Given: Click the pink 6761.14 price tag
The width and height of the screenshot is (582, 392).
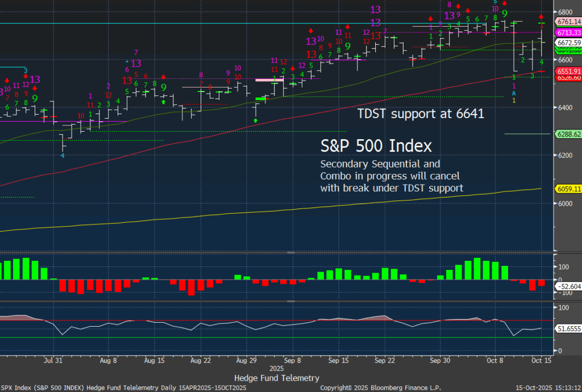Looking at the screenshot, I should (x=568, y=22).
